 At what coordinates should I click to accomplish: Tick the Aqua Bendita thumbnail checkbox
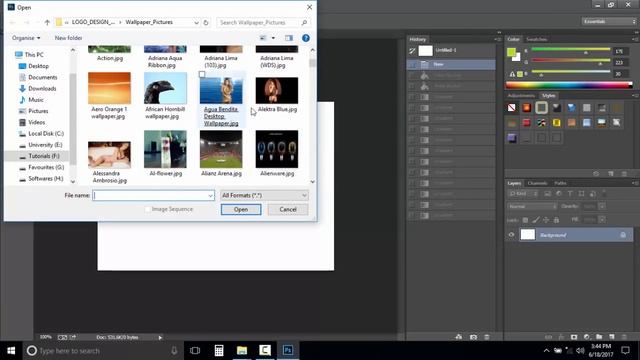coord(202,75)
